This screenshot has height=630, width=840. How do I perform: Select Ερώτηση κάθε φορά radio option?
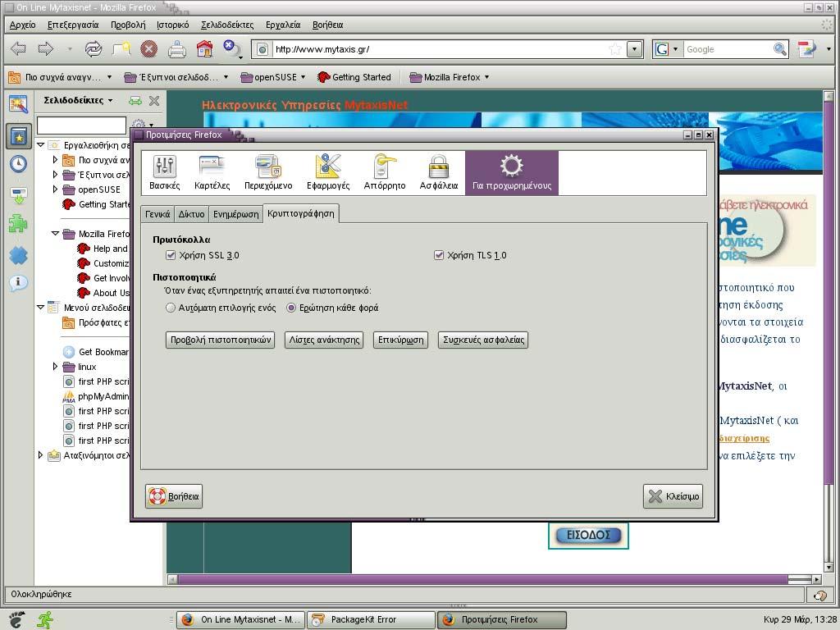click(291, 308)
